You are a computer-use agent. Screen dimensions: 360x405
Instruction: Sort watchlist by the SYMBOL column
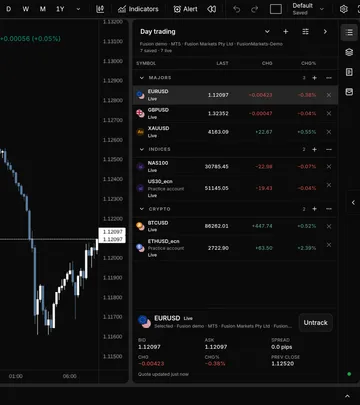(x=146, y=63)
